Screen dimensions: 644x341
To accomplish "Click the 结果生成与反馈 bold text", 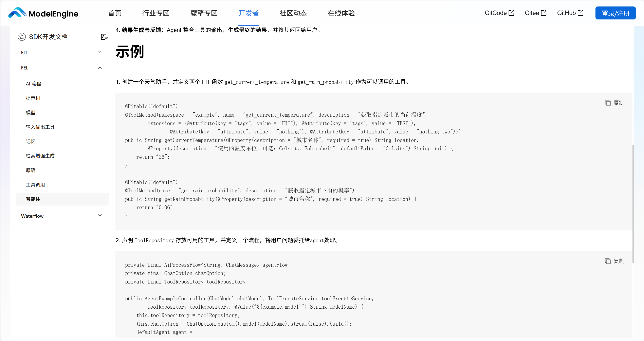I will coord(142,30).
